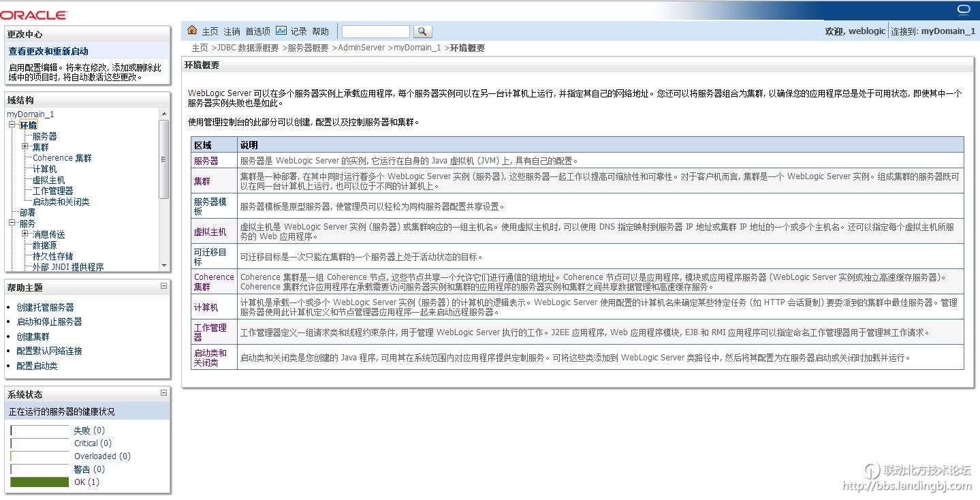Collapse the 系统状态 panel with its minimize icon
Viewport: 980px width, 500px height.
pyautogui.click(x=163, y=392)
